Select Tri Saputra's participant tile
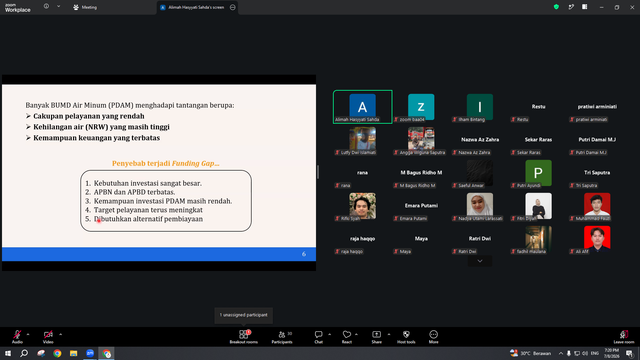This screenshot has width=640, height=360. (597, 173)
